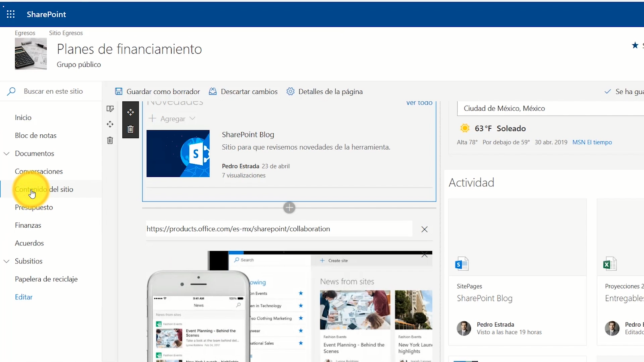Viewport: 644px width, 362px height.
Task: Open Documentos in the navigation
Action: pyautogui.click(x=34, y=153)
